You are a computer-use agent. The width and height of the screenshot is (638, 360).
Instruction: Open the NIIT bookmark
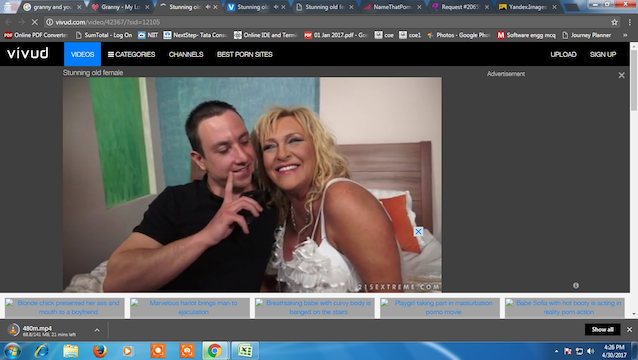pos(148,35)
